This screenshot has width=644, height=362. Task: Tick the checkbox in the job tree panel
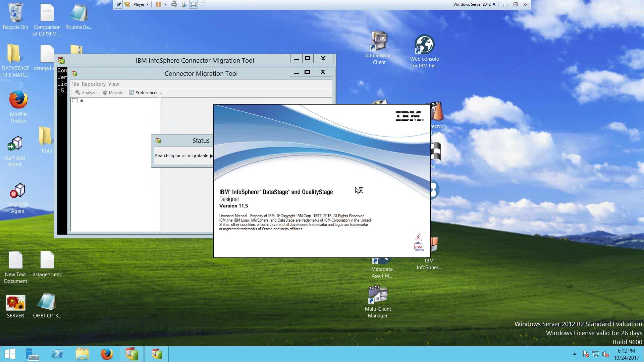(x=75, y=101)
